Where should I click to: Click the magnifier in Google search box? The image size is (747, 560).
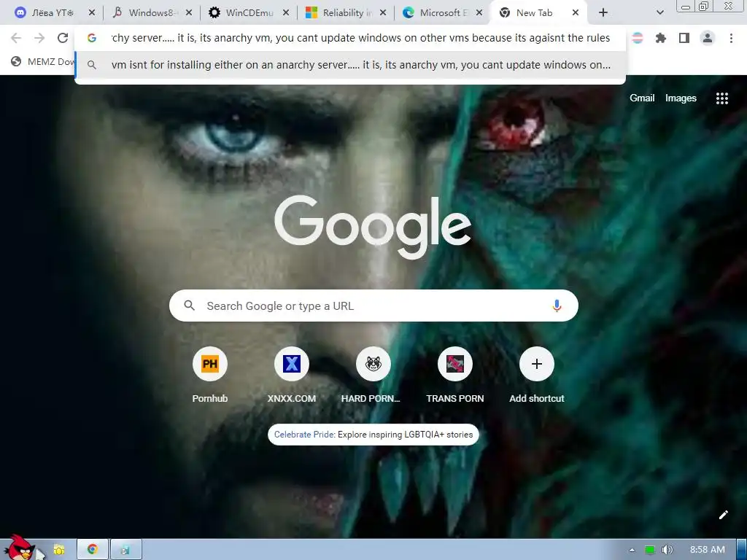(x=189, y=306)
